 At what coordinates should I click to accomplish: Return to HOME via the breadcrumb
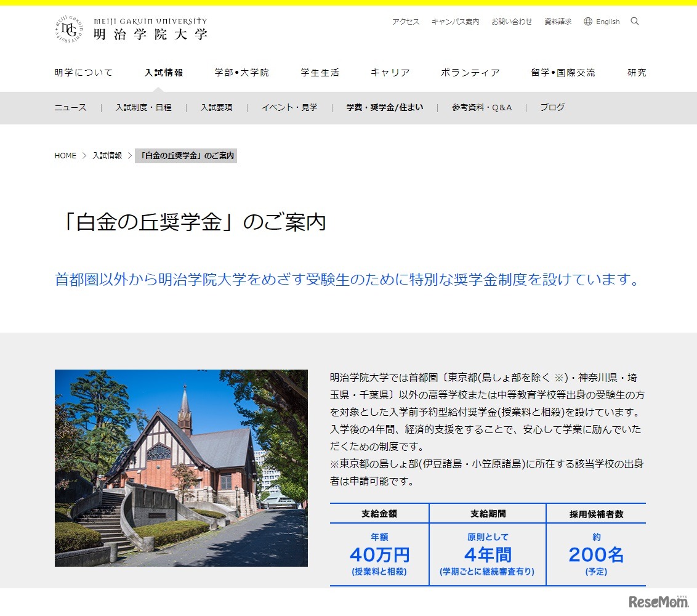(65, 155)
